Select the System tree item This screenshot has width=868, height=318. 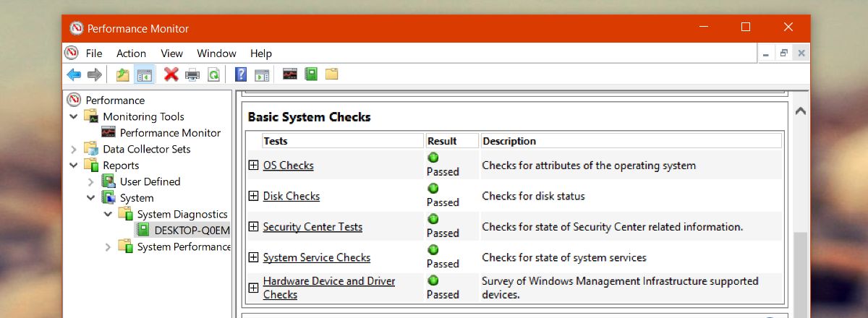click(137, 198)
